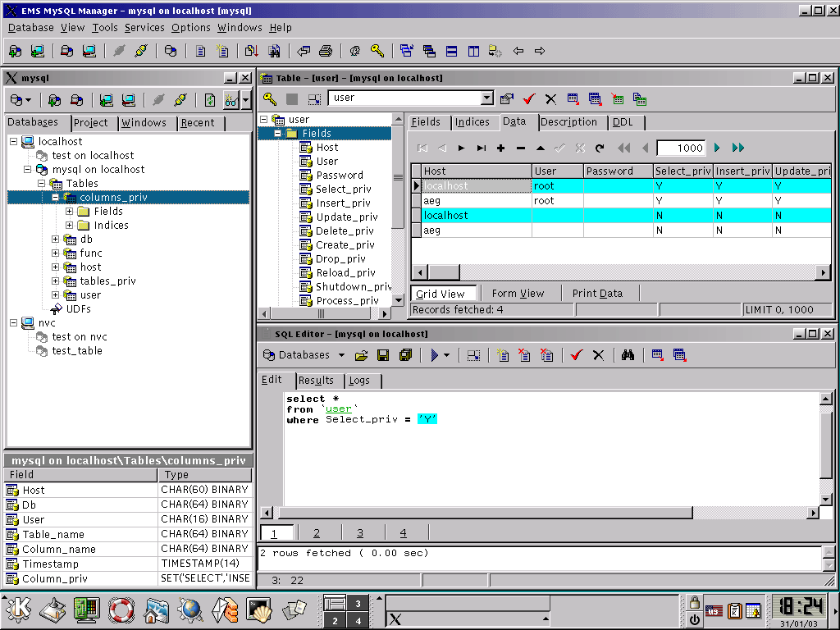Click the green double-arrow next page button
Viewport: 840px width, 630px height.
click(738, 148)
